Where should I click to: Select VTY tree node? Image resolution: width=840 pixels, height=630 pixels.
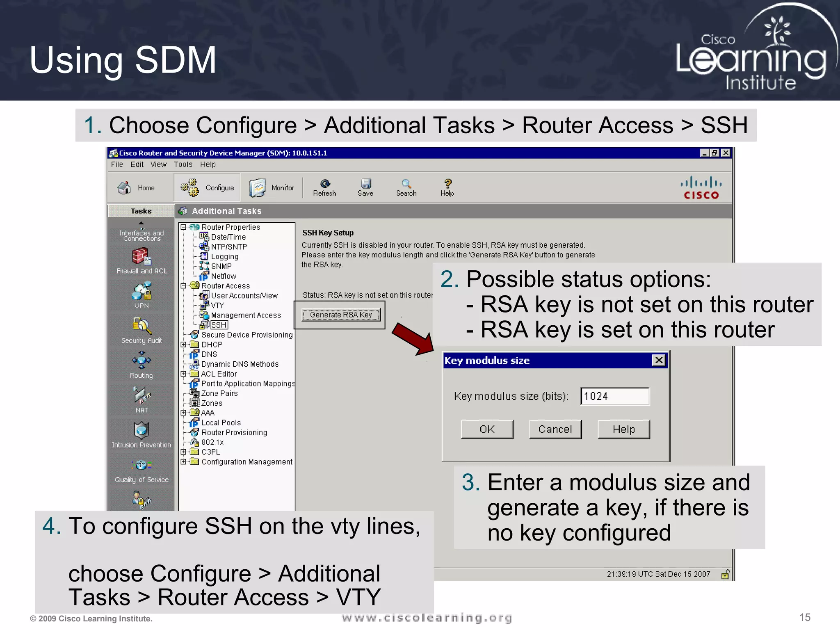click(217, 306)
